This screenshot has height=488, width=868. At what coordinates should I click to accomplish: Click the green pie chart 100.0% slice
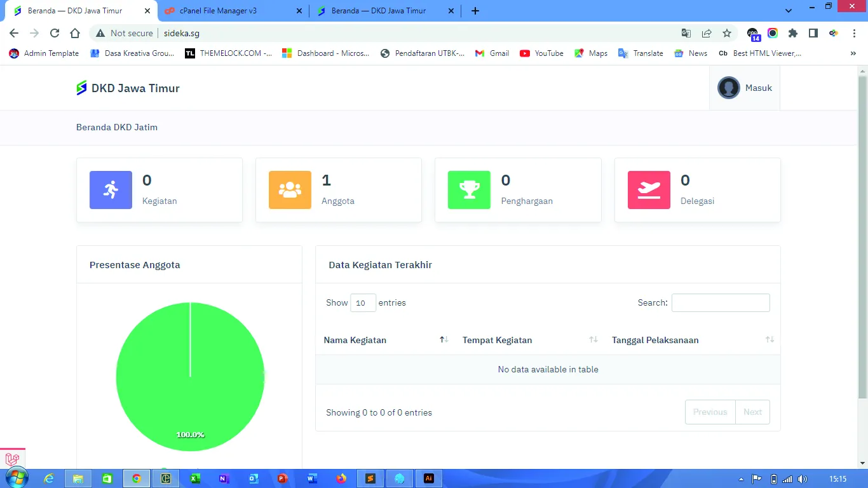(x=190, y=377)
